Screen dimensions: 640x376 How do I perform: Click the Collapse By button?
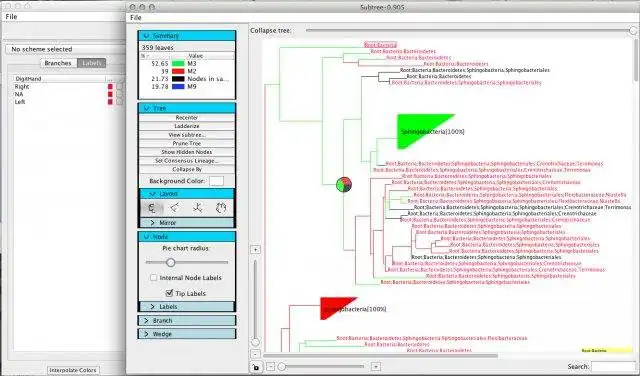[x=187, y=169]
